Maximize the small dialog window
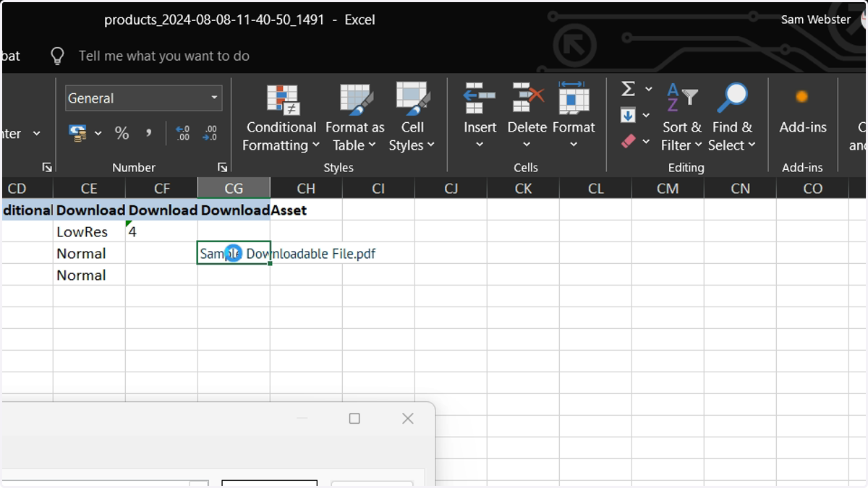This screenshot has height=488, width=868. click(x=354, y=418)
